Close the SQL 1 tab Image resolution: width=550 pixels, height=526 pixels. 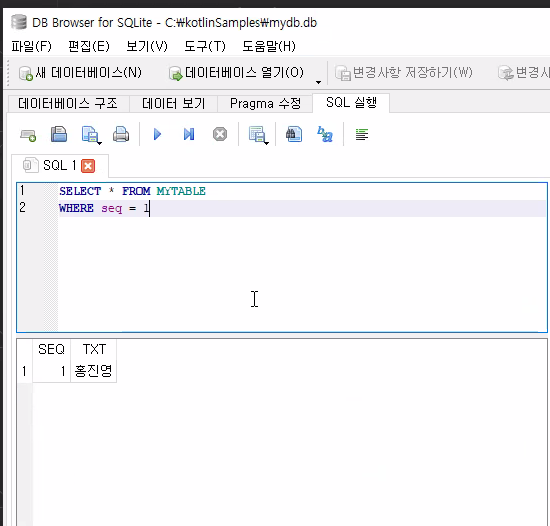pos(88,166)
